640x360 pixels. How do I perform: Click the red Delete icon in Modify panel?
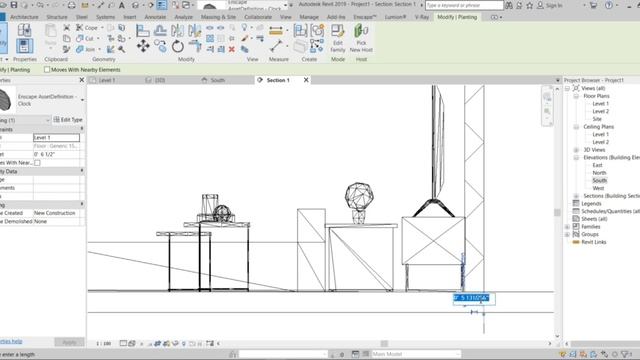[x=232, y=49]
